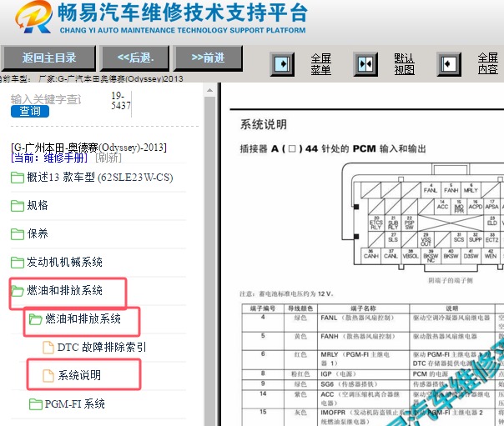The width and height of the screenshot is (504, 426).
Task: Click the PCM connector pinout diagram
Action: [423, 218]
